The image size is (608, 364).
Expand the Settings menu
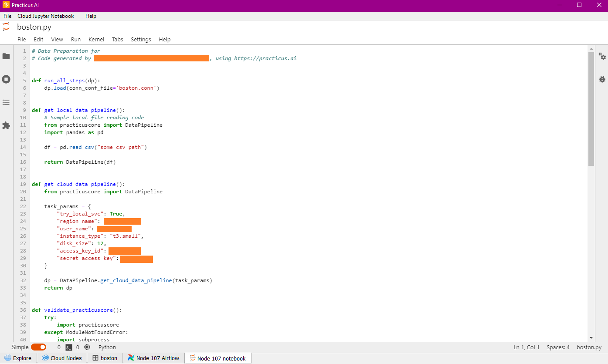[141, 39]
